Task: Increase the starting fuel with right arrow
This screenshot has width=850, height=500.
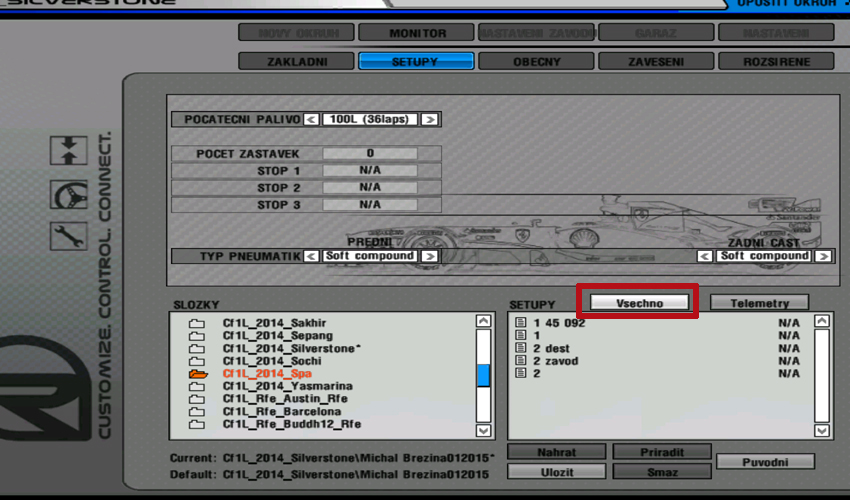Action: pyautogui.click(x=429, y=119)
